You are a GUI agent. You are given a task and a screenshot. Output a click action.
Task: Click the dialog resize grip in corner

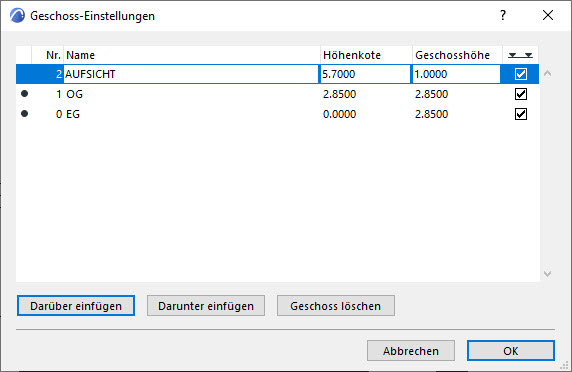[564, 365]
